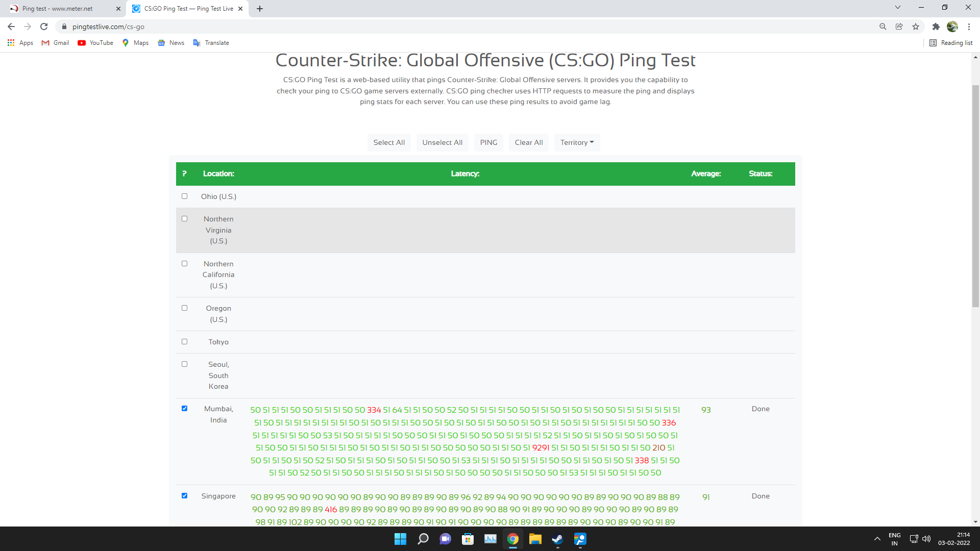Bookmark this page with star

tap(916, 27)
